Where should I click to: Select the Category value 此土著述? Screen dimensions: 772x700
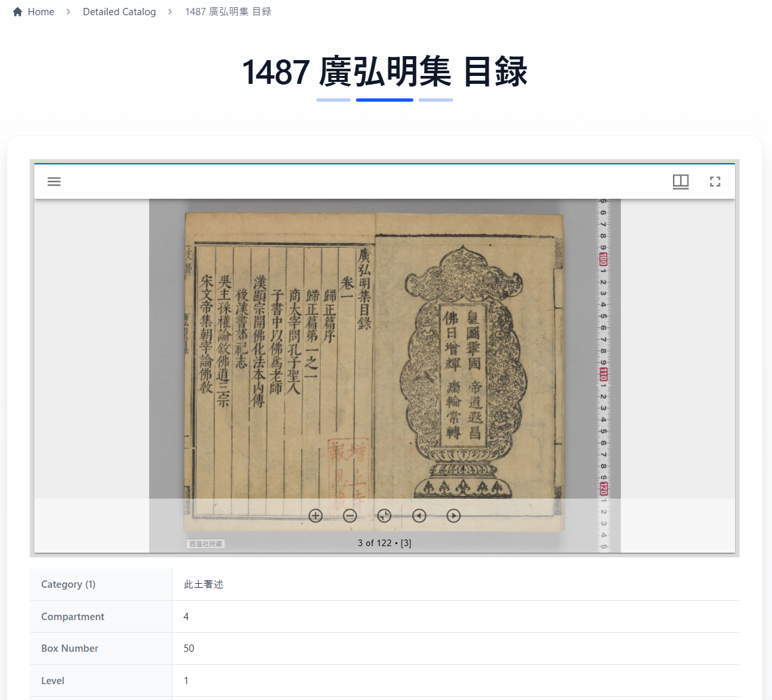[203, 584]
